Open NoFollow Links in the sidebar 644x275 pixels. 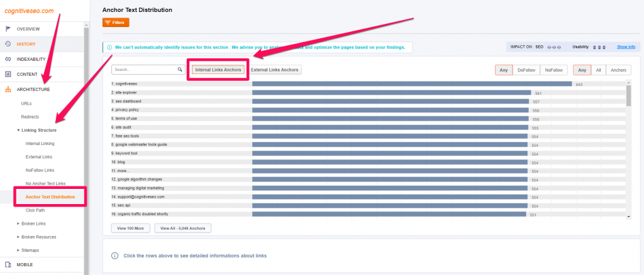[x=40, y=170]
